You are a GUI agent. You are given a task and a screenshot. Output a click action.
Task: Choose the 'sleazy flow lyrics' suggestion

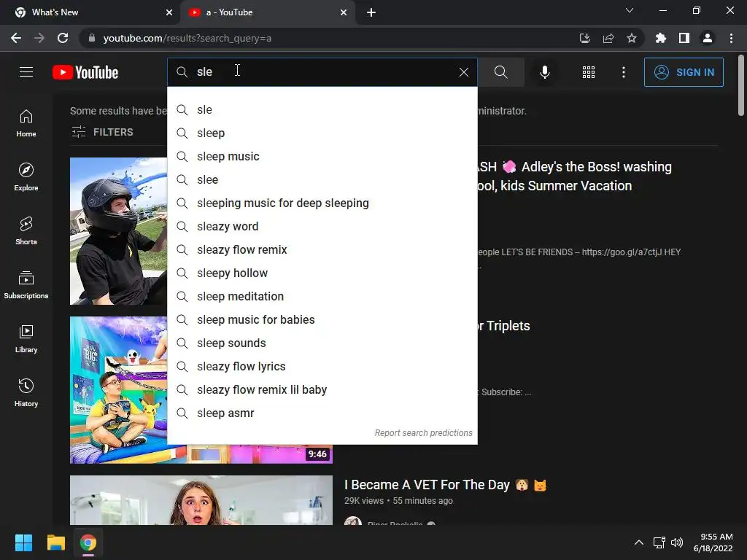tap(322, 366)
